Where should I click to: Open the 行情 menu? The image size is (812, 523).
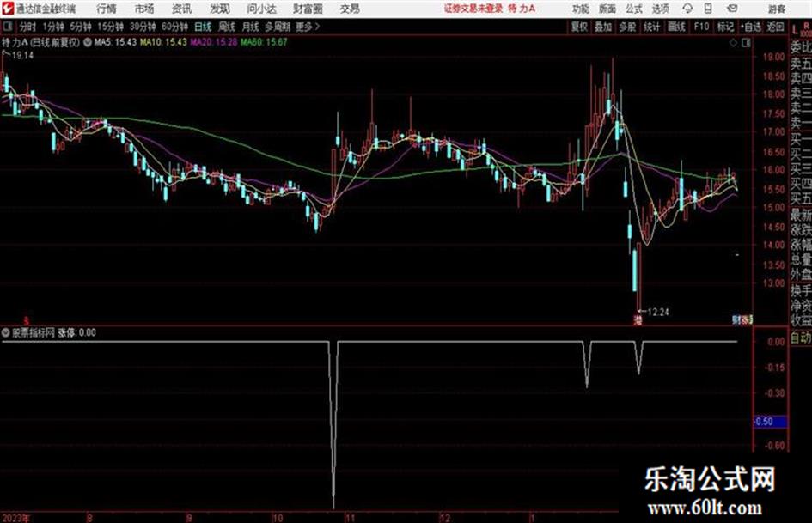pyautogui.click(x=107, y=9)
